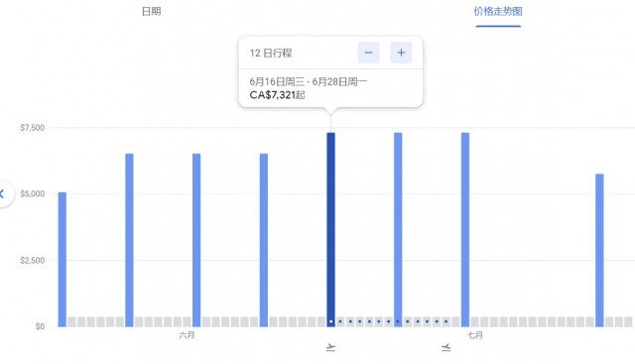Select the dark blue highlighted price bar
Screen dimensions: 635x364
330,229
